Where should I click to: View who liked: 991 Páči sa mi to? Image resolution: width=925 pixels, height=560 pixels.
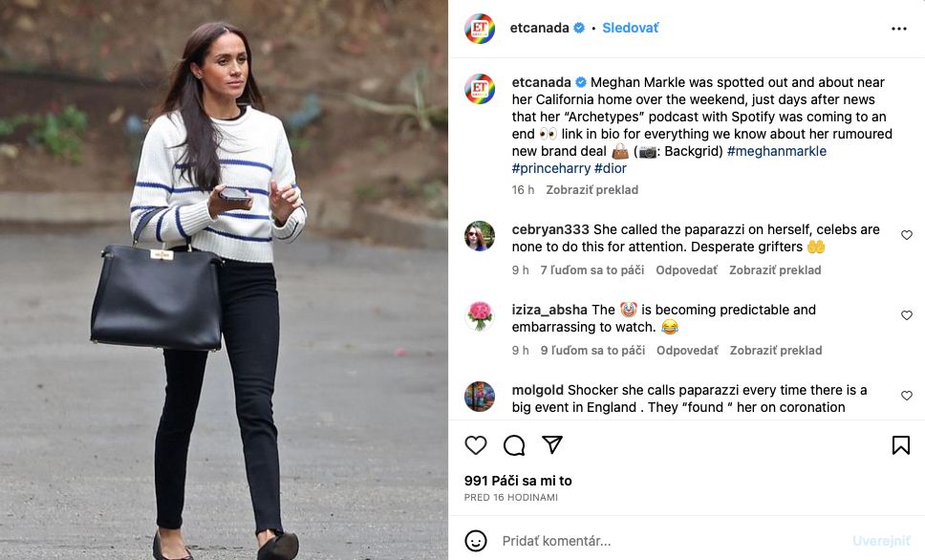518,481
